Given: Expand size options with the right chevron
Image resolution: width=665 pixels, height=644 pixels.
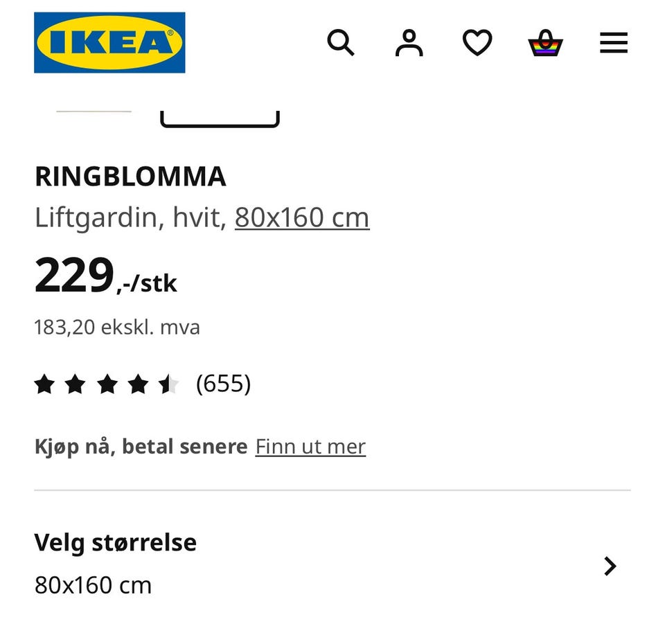Looking at the screenshot, I should coord(610,566).
